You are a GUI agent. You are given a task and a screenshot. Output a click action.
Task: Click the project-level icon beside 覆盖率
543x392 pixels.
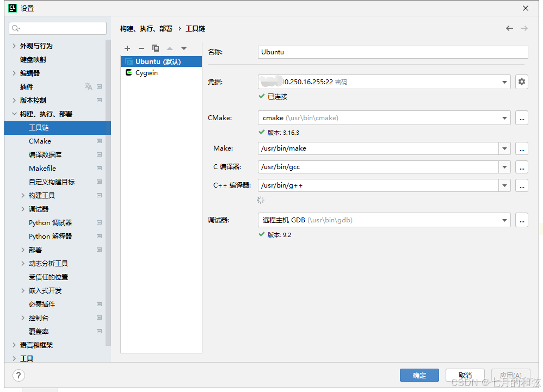coord(100,332)
